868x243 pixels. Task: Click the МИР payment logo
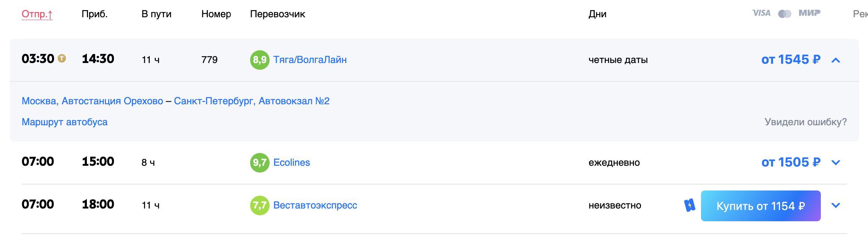pos(809,13)
